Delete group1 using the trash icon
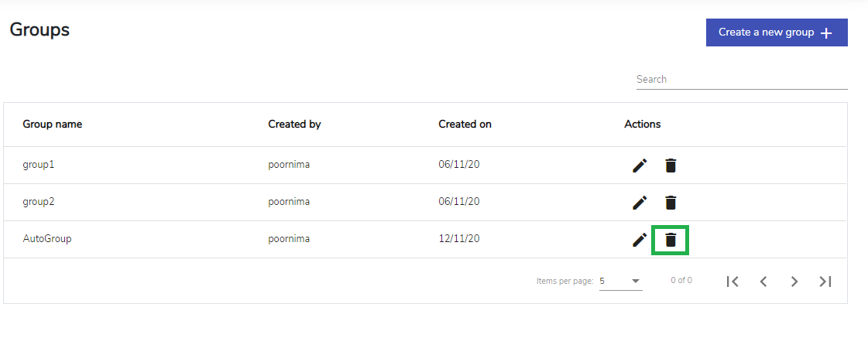Viewport: 868px width, 338px height. (x=671, y=166)
